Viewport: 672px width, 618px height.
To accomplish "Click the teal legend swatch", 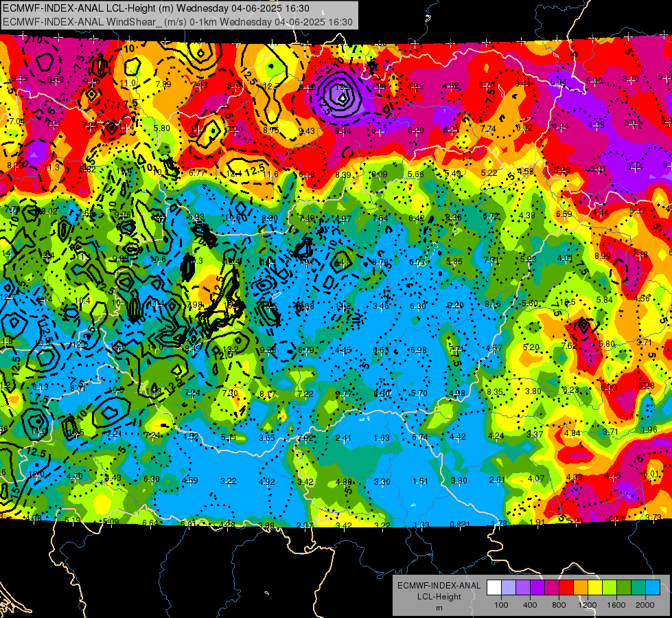I will pyautogui.click(x=638, y=587).
